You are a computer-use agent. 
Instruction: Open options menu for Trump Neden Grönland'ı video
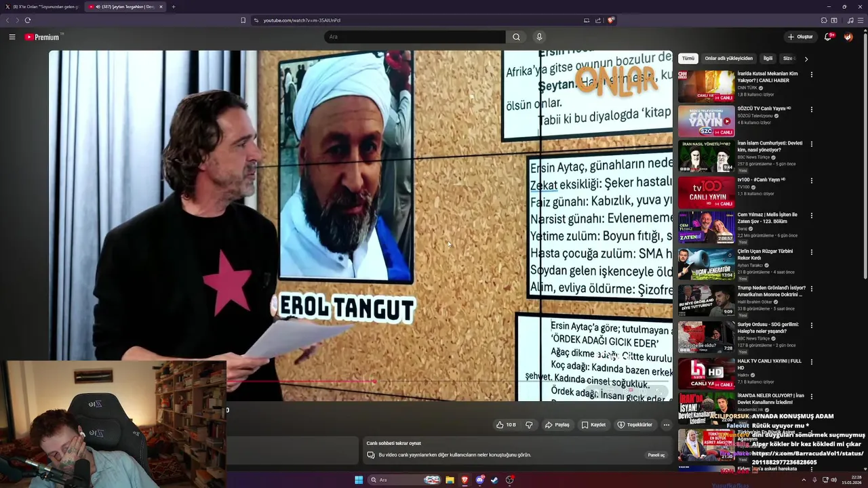pos(811,289)
